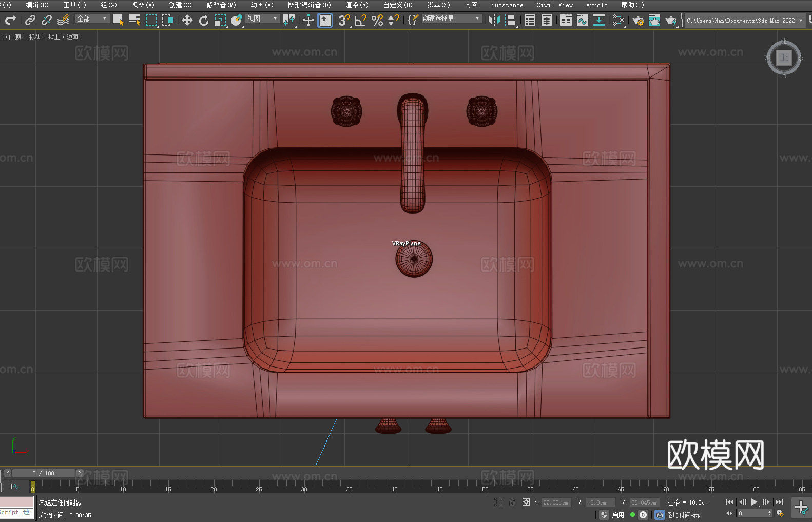Screen dimensions: 812x522
Task: Click the Mirror tool icon
Action: [x=494, y=20]
